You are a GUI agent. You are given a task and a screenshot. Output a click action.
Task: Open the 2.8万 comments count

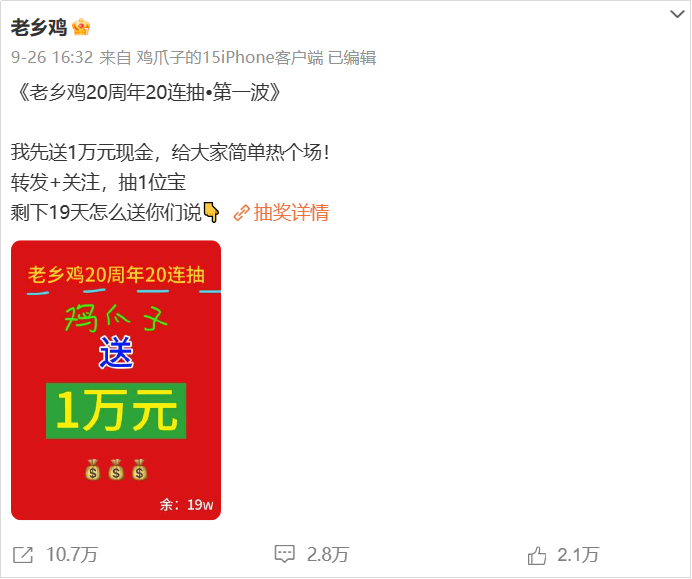[327, 555]
